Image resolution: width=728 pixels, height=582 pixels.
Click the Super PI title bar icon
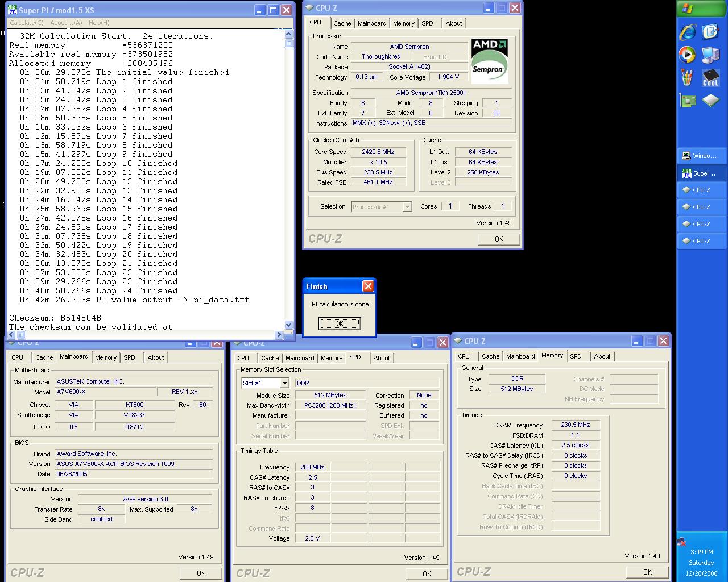coord(12,10)
